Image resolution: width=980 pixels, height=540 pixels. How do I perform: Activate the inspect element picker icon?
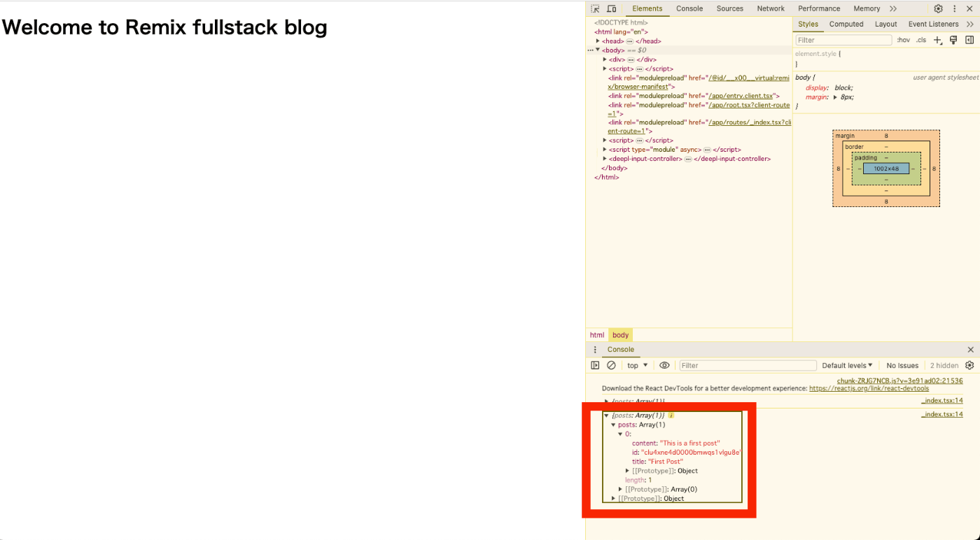pyautogui.click(x=595, y=9)
